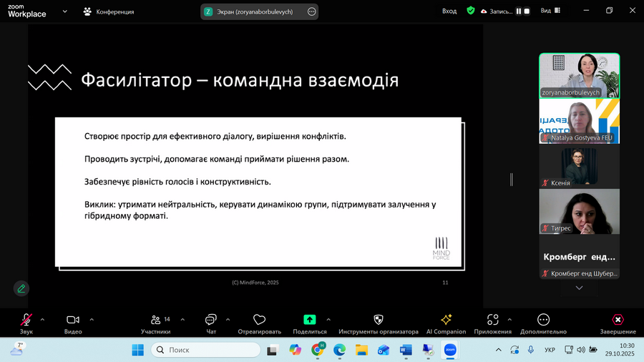Viewport: 644px width, 362px height.
Task: Open the Чат chat panel
Action: point(210,320)
